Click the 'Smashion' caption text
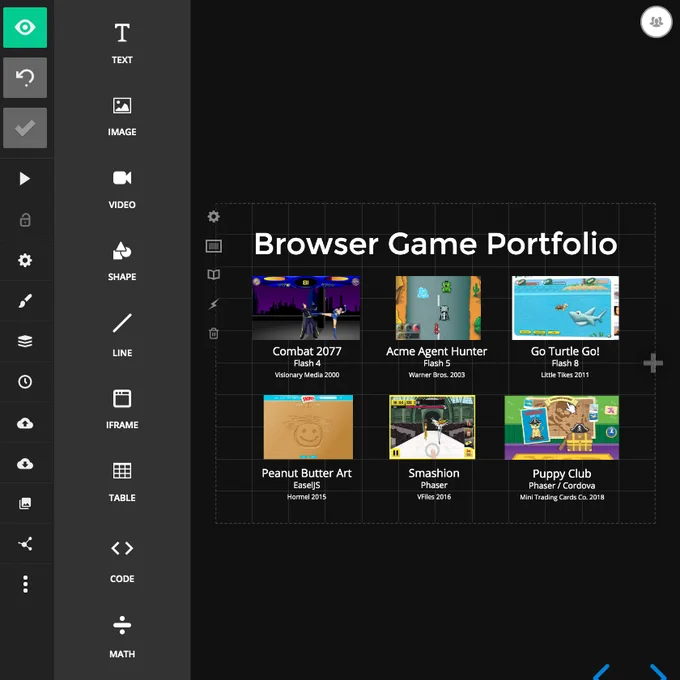Screen dimensions: 680x680 (434, 473)
